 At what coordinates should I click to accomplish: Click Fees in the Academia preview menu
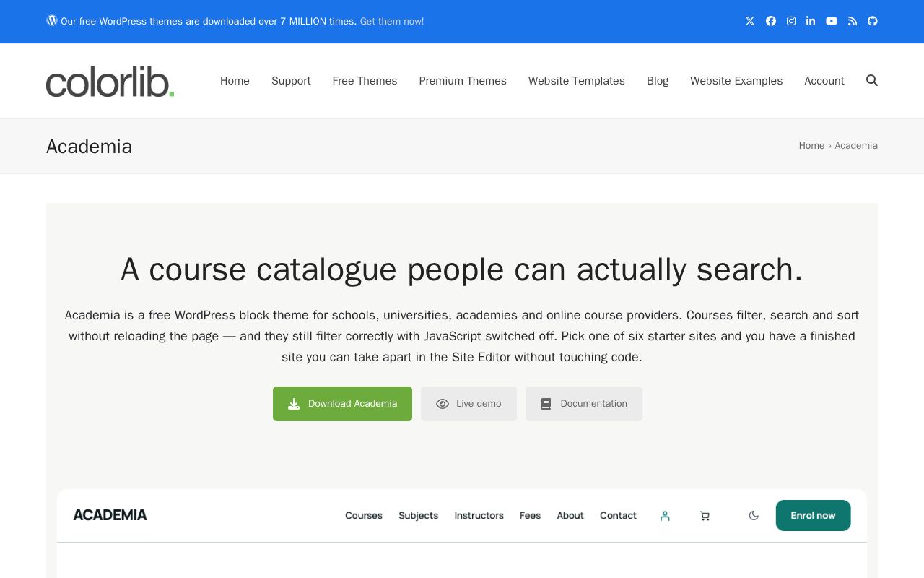(530, 516)
